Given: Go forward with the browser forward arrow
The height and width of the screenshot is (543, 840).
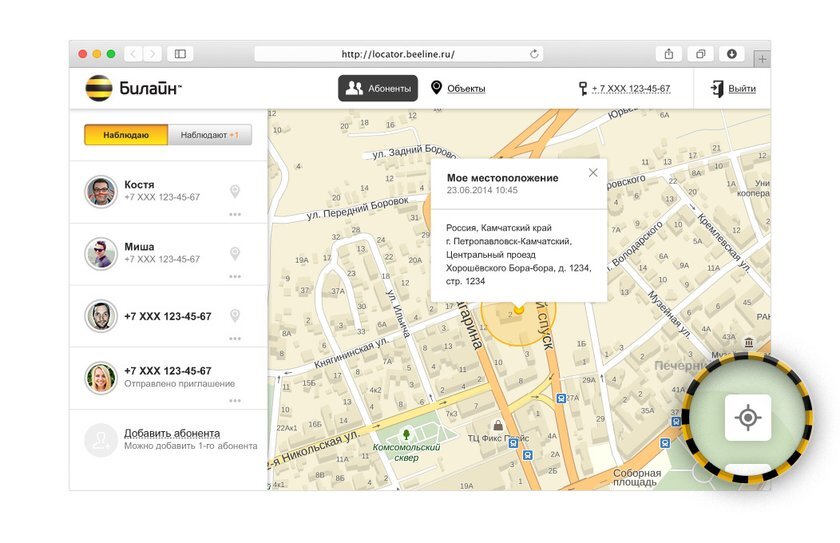Looking at the screenshot, I should pyautogui.click(x=152, y=54).
